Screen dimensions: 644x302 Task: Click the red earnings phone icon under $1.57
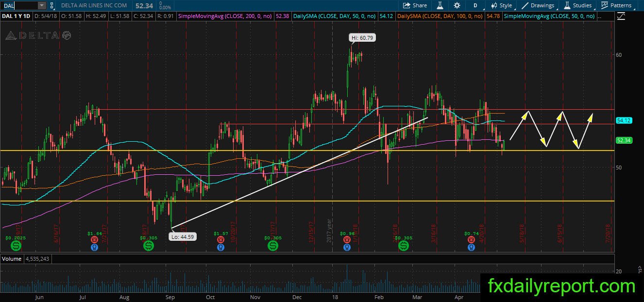point(221,240)
